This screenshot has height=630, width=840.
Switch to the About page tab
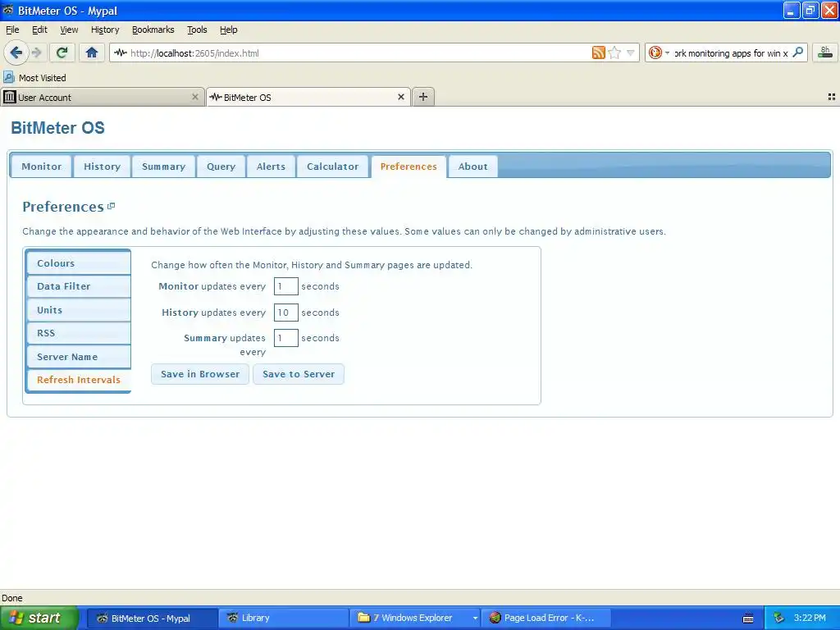(x=472, y=167)
